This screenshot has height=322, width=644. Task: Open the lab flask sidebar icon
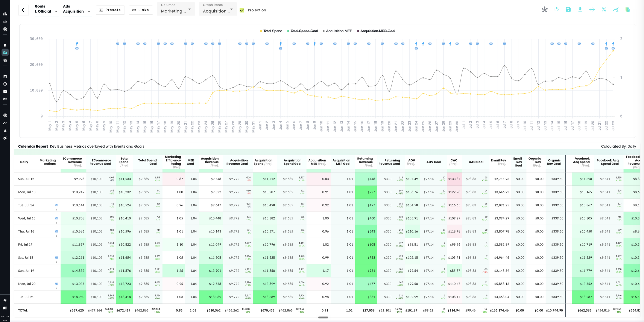pyautogui.click(x=5, y=130)
